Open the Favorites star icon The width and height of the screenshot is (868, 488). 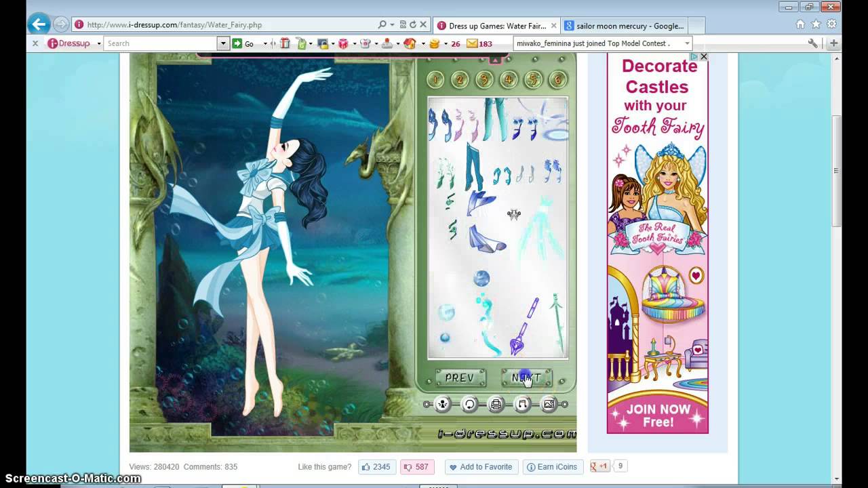coord(816,24)
